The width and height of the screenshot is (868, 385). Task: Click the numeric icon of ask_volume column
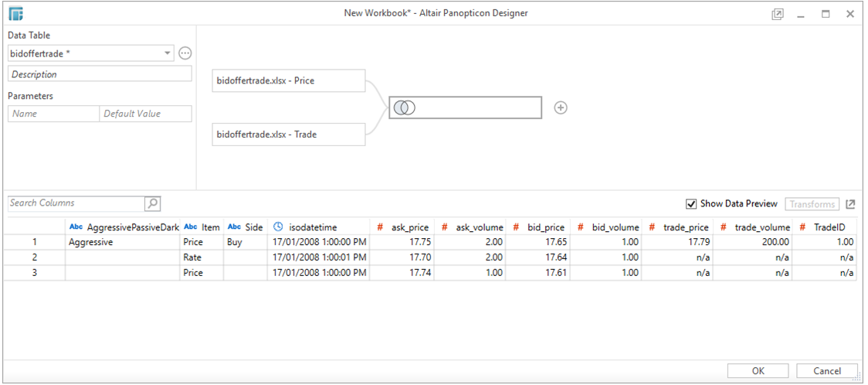pyautogui.click(x=445, y=227)
